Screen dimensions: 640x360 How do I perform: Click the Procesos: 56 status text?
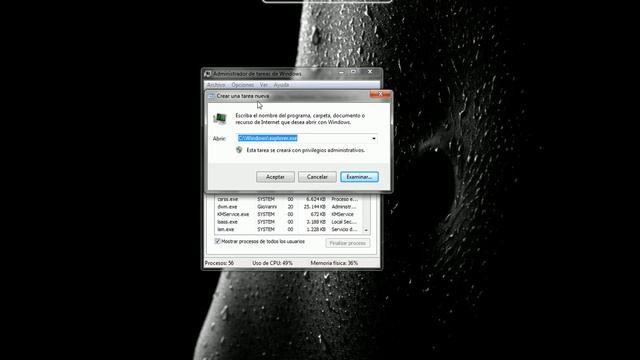(219, 263)
